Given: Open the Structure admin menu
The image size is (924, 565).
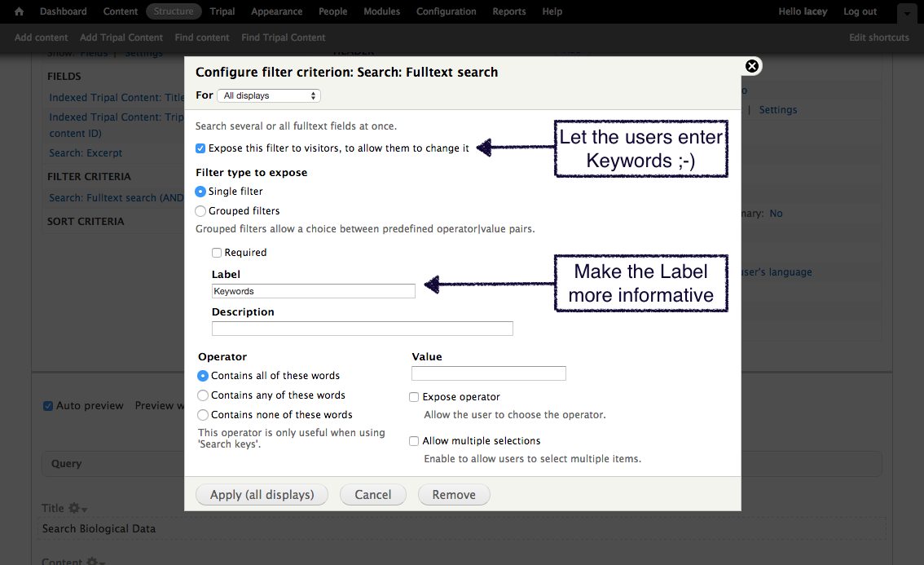Looking at the screenshot, I should pyautogui.click(x=174, y=11).
